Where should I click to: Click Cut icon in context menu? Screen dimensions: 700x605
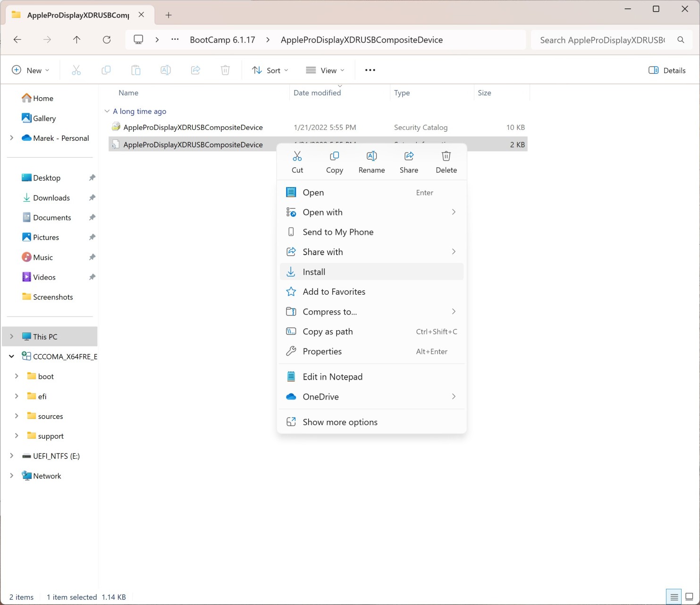coord(297,156)
